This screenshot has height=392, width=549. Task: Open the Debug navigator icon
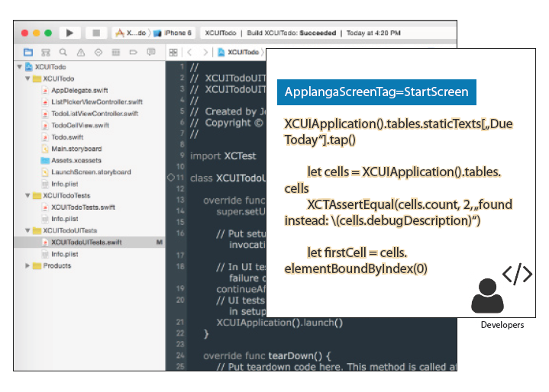[116, 53]
